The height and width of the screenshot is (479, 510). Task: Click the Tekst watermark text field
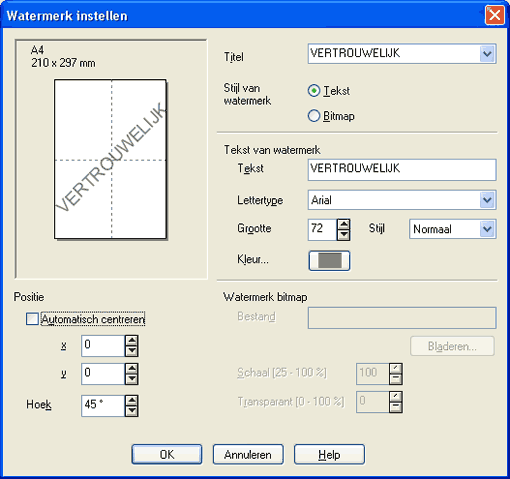pos(402,170)
